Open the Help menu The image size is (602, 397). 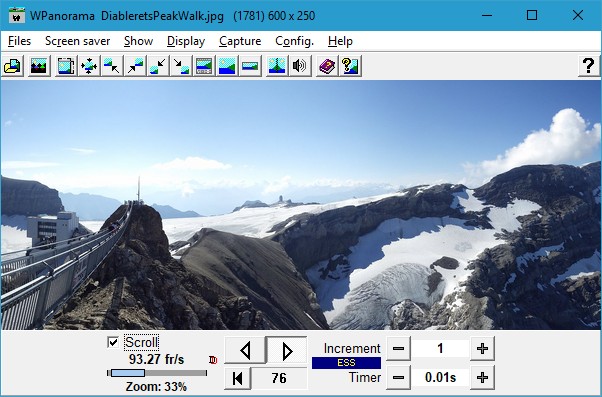coord(340,41)
